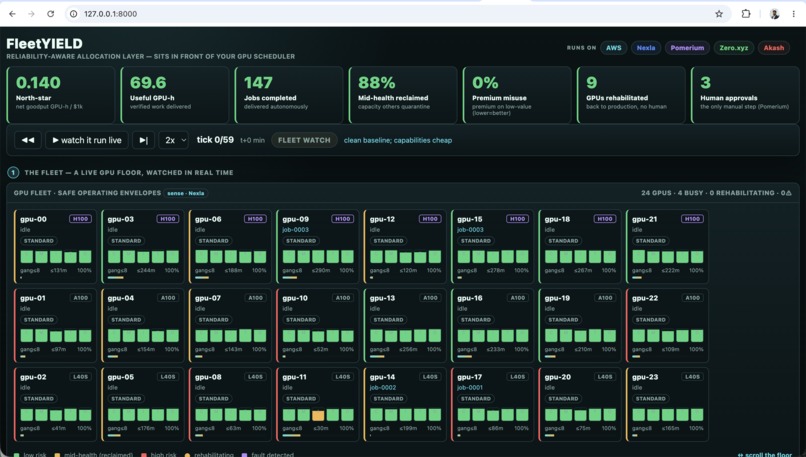The width and height of the screenshot is (806, 457).
Task: Click the AWS badge
Action: click(613, 48)
